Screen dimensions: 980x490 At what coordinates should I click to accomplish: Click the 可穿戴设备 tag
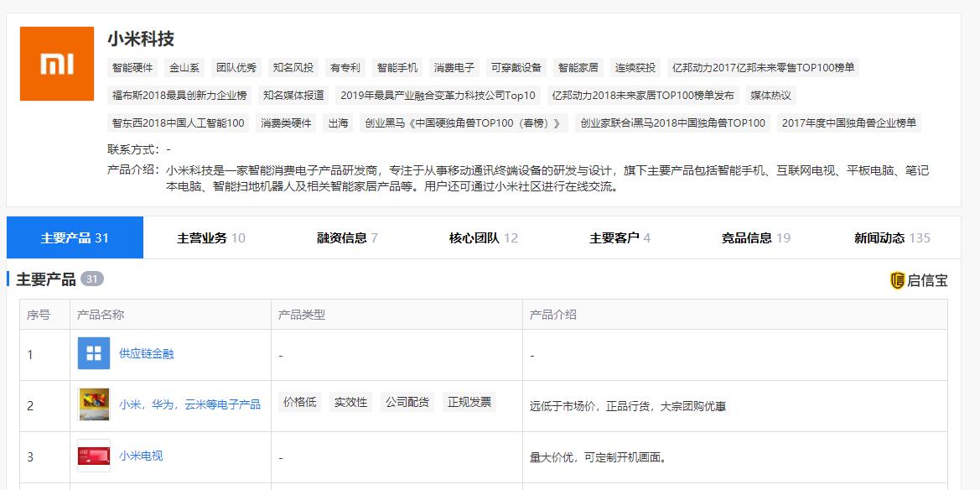tap(516, 67)
